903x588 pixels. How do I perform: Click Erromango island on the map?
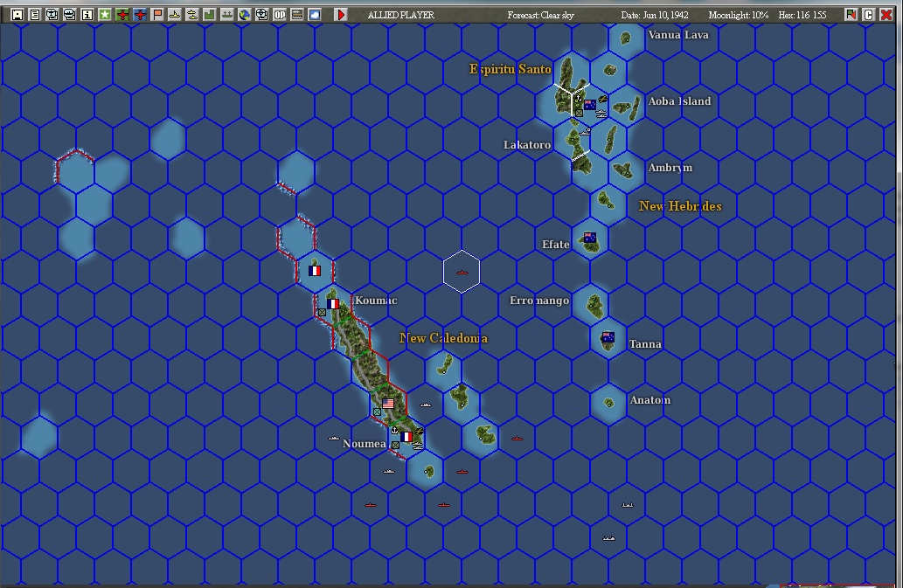point(594,306)
